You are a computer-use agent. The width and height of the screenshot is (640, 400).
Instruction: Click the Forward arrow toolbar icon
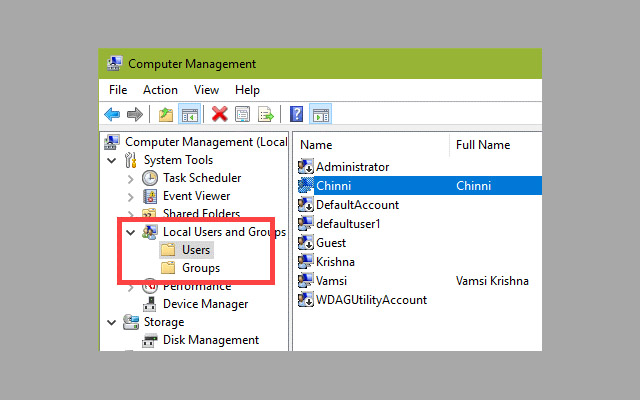point(135,114)
